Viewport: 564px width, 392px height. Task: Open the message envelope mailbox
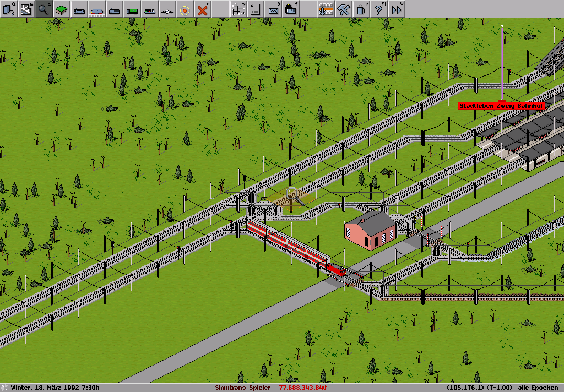point(273,9)
